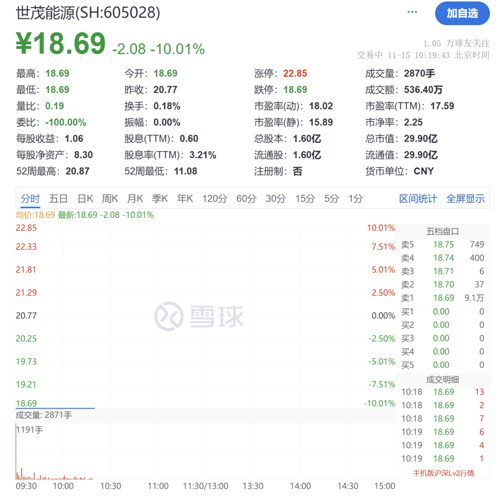
Task: Click the 10:30 time axis label
Action: [111, 486]
